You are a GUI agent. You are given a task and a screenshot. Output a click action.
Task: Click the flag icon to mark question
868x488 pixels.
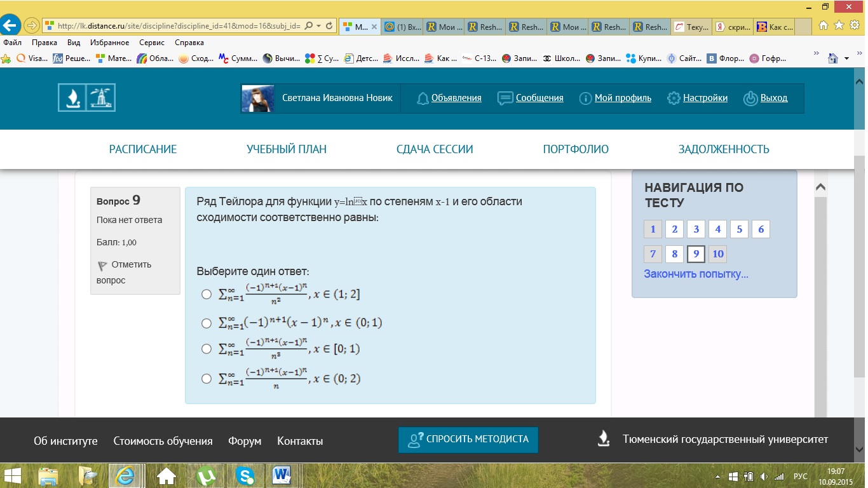click(102, 265)
